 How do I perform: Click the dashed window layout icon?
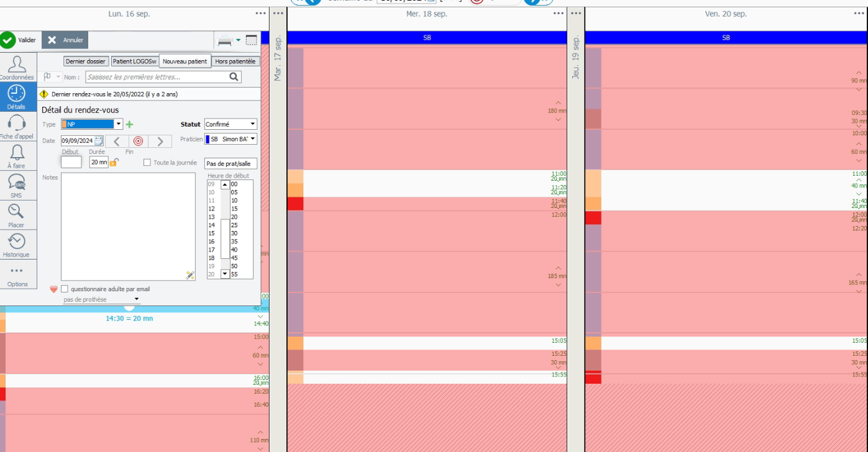click(251, 40)
